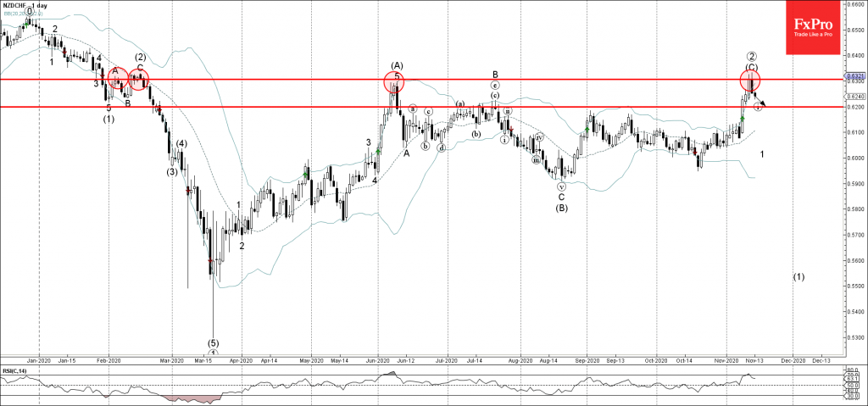
Task: Click the Jun-2020 date on the time axis
Action: 378,359
